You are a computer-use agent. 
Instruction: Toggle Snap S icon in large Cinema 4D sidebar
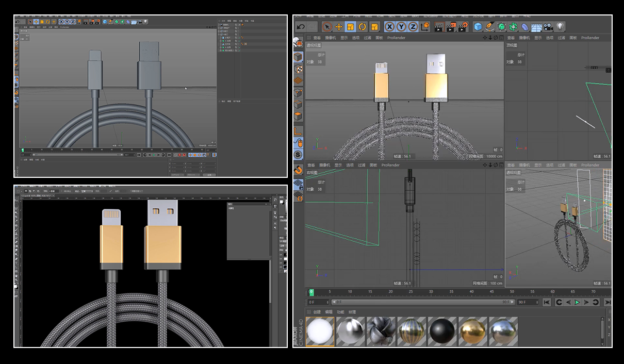[299, 155]
